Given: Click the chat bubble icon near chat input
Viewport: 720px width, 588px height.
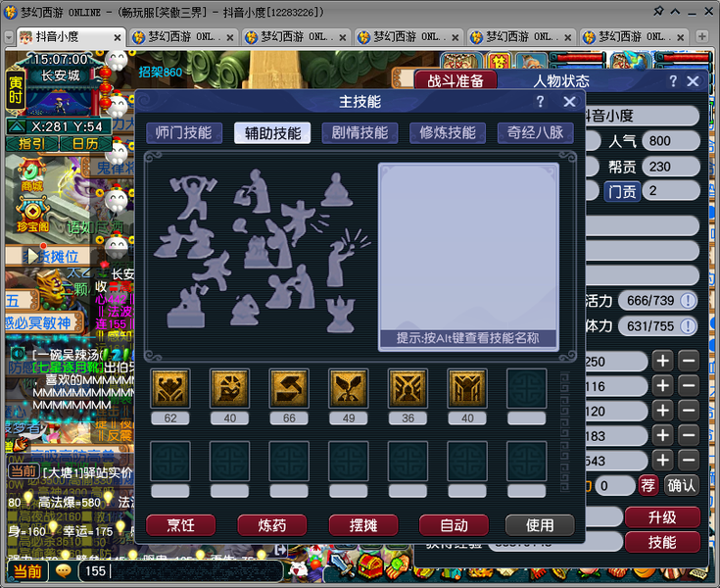Looking at the screenshot, I should [63, 571].
